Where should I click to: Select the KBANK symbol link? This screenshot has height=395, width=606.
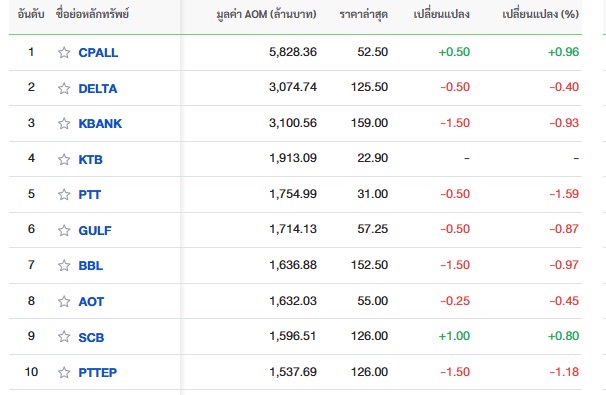coord(100,123)
